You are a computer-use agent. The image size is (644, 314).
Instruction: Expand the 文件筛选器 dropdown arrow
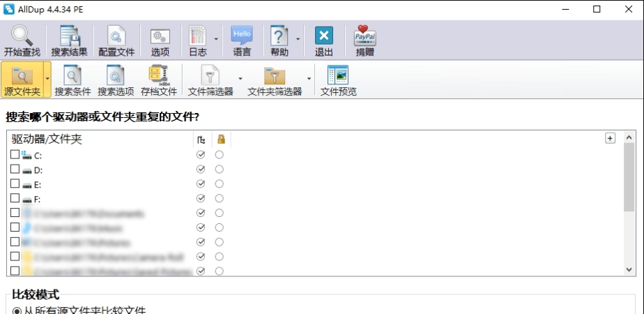(240, 79)
